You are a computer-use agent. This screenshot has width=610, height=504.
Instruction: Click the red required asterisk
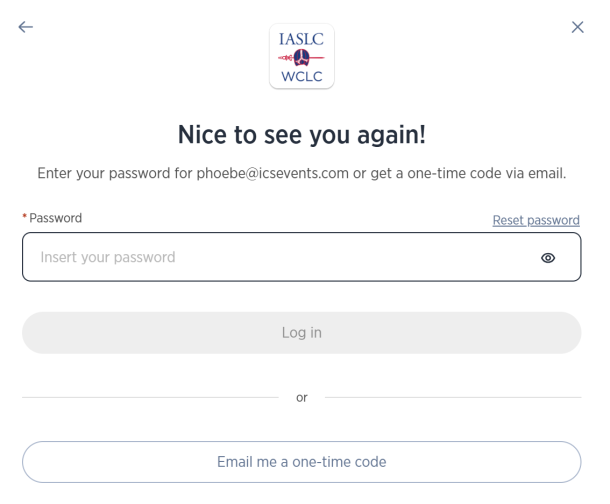pos(24,218)
